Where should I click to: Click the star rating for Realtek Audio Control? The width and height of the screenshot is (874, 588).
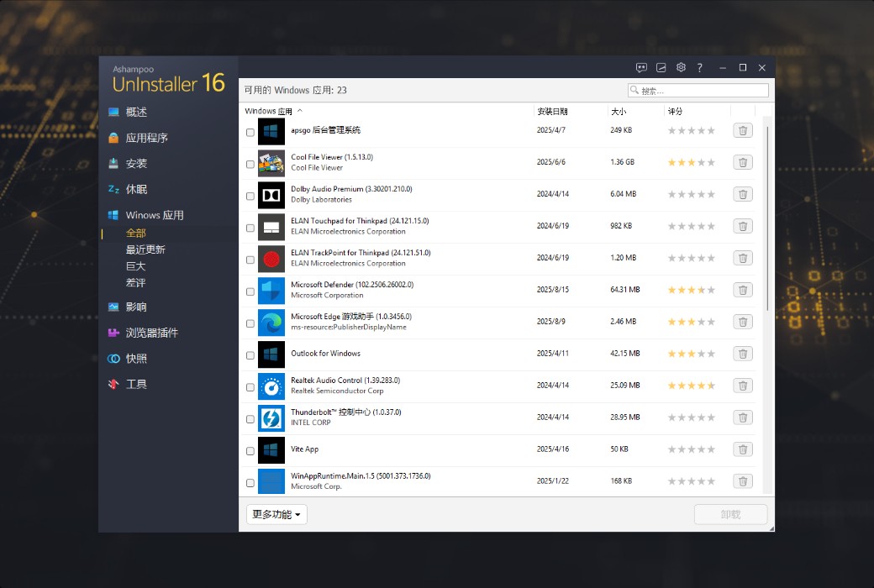[x=691, y=385]
